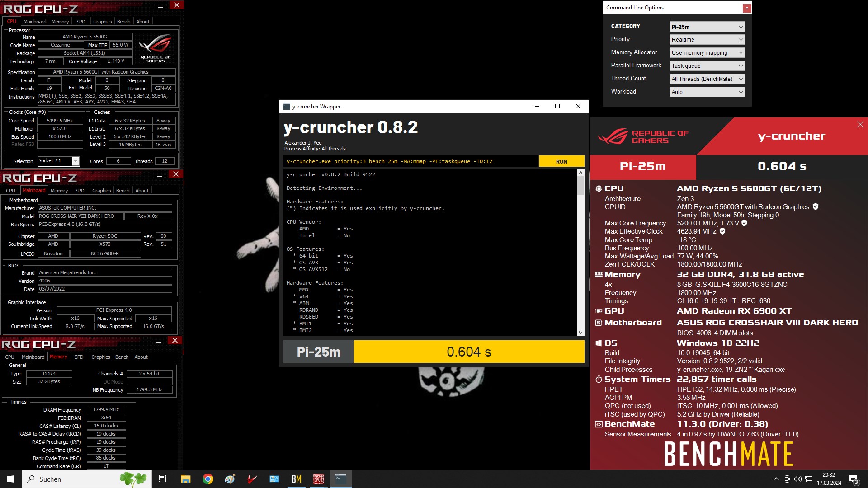Open the red checkmark taskbar app

pos(252,479)
